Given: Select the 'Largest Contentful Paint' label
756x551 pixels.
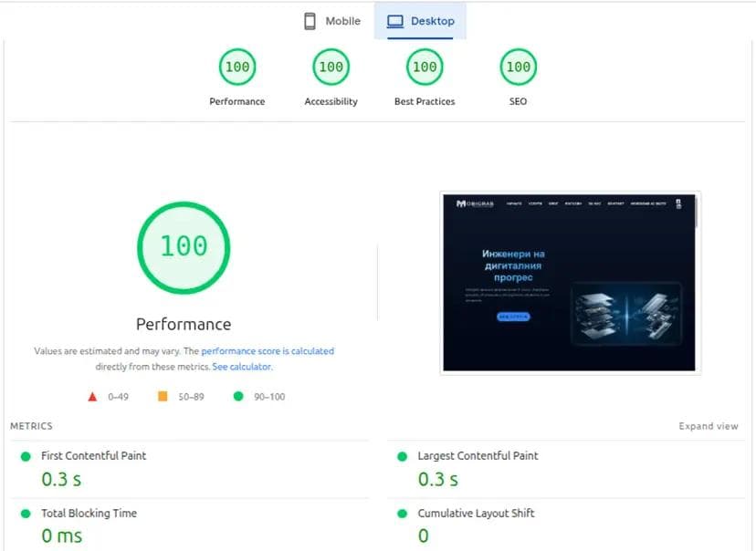Looking at the screenshot, I should [478, 455].
